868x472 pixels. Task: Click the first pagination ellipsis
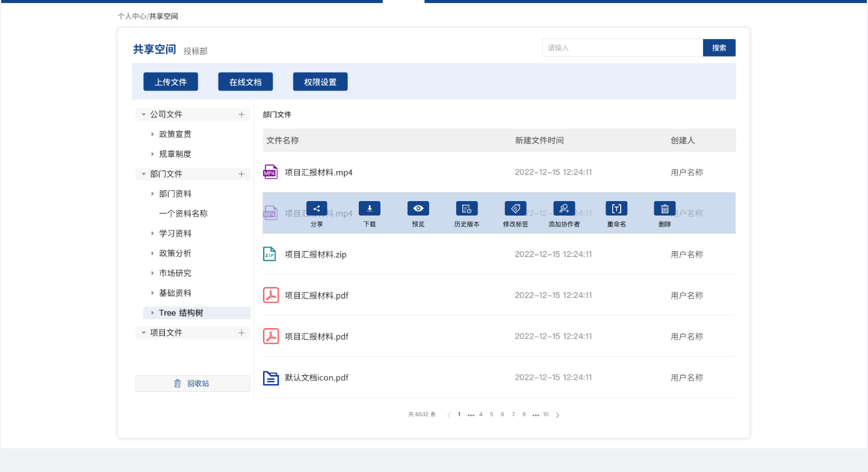click(471, 415)
